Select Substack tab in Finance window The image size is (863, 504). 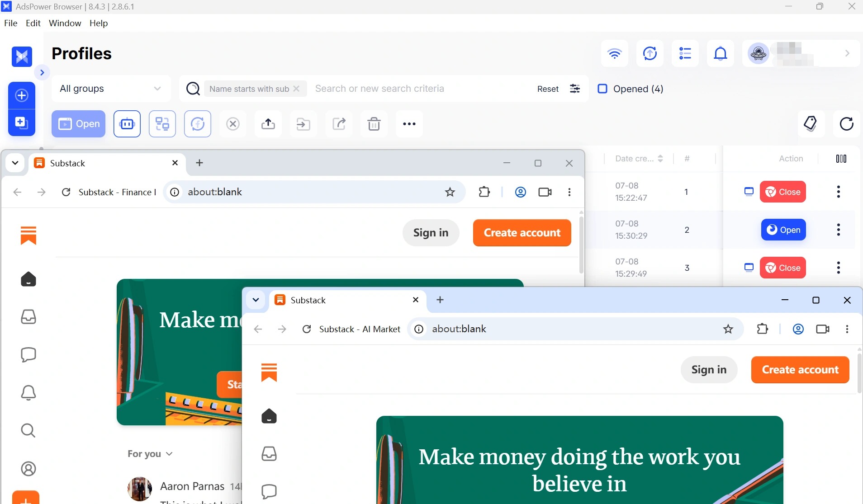pos(107,163)
